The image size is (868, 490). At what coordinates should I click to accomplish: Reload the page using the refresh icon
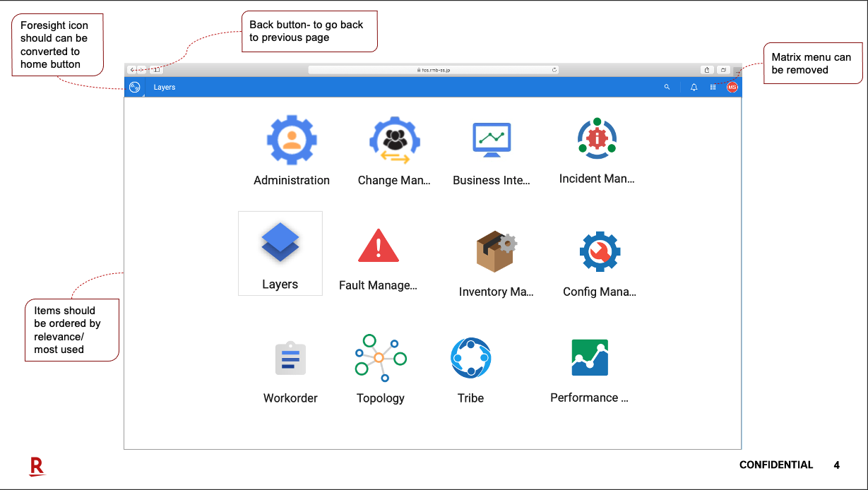click(554, 70)
